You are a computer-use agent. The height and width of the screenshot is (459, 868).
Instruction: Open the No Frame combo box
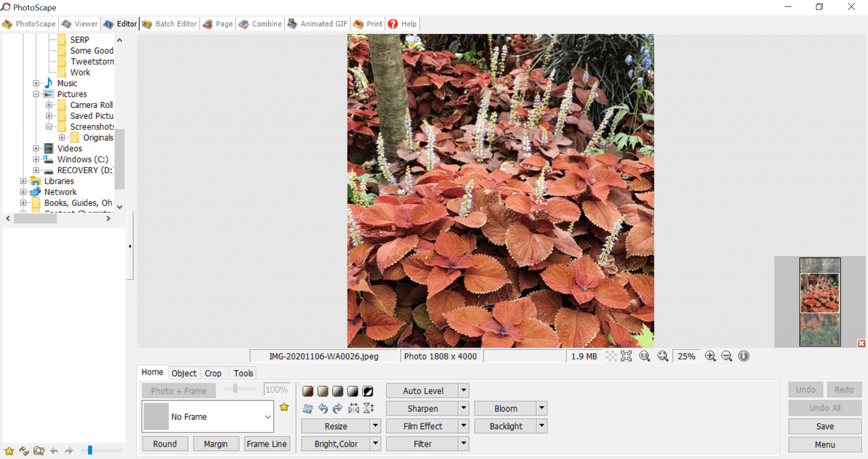point(208,416)
